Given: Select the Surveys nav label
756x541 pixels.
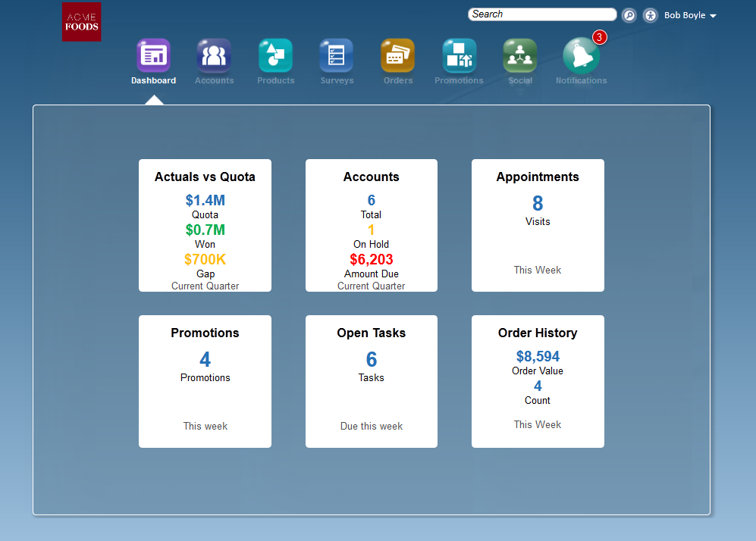Looking at the screenshot, I should (337, 80).
